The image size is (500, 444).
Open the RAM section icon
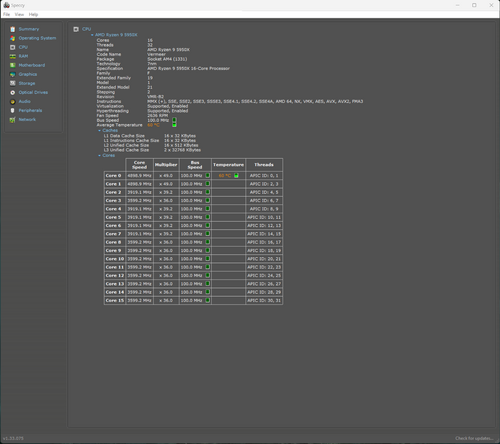(x=13, y=56)
